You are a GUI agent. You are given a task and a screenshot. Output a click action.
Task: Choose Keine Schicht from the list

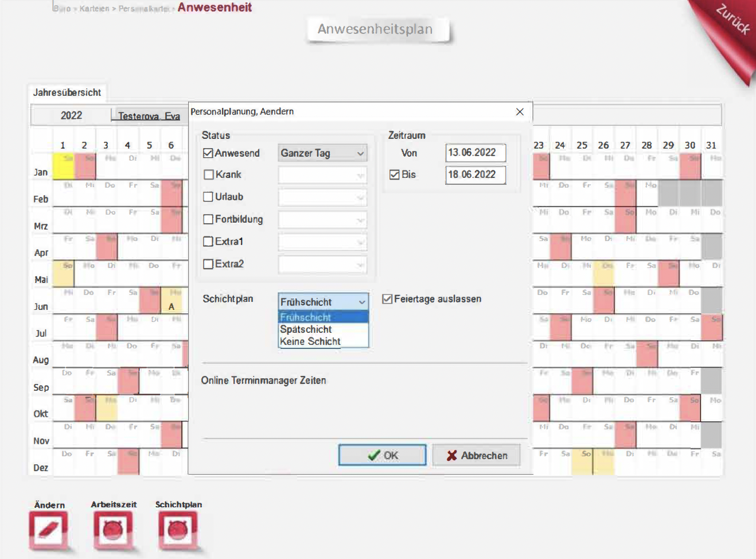(324, 341)
